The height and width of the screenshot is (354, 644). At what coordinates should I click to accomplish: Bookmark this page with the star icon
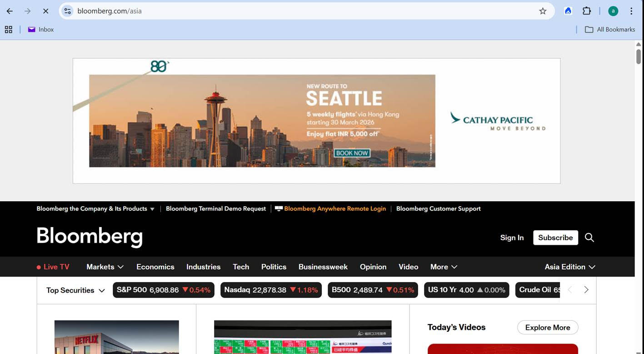coord(543,11)
